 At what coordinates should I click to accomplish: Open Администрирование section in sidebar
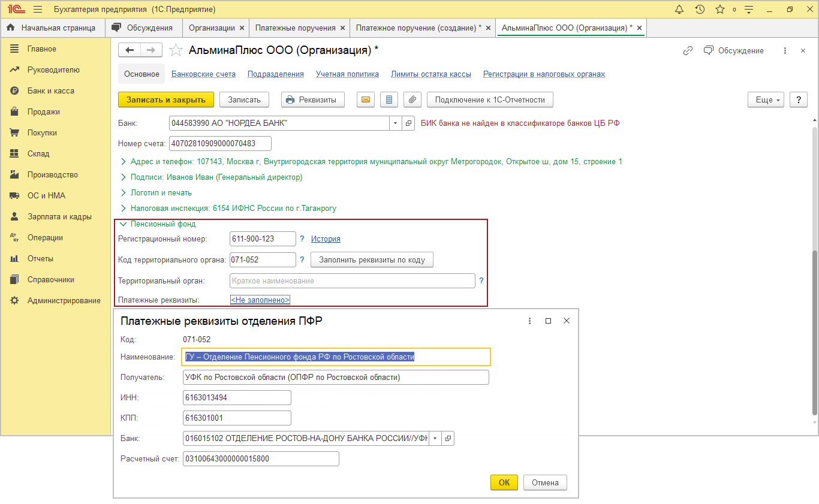coord(56,301)
